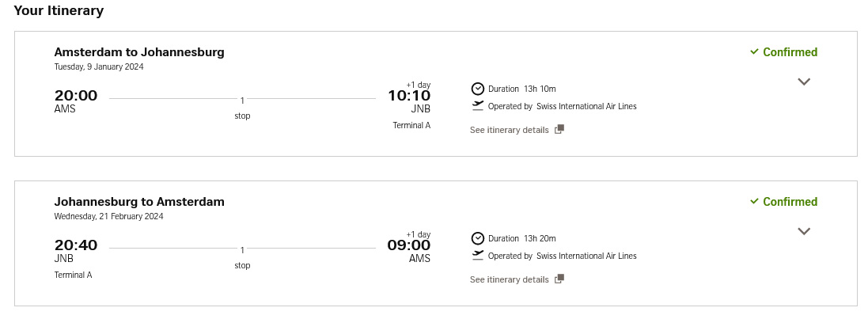Select the Amsterdam to Johannesburg heading
Viewport: 868px width, 319px height.
[139, 52]
